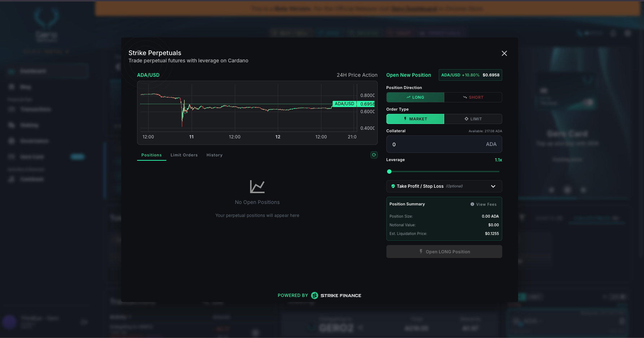Open Transactions from the sidebar icon
This screenshot has height=338, width=644.
(11, 109)
